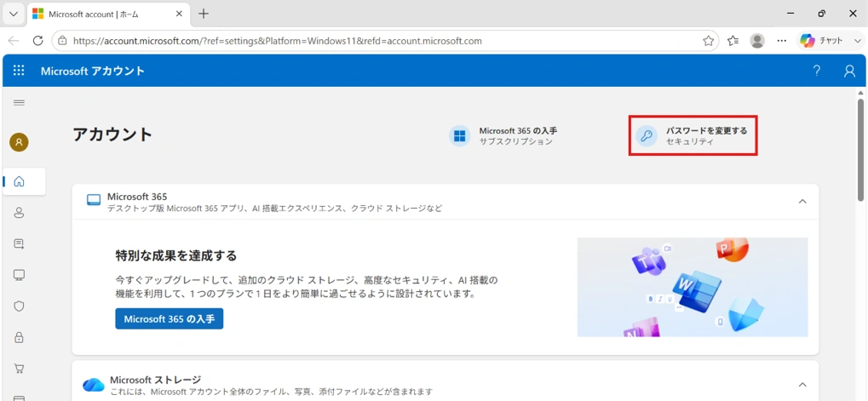Add this page to favorites star
868x401 pixels.
point(708,40)
